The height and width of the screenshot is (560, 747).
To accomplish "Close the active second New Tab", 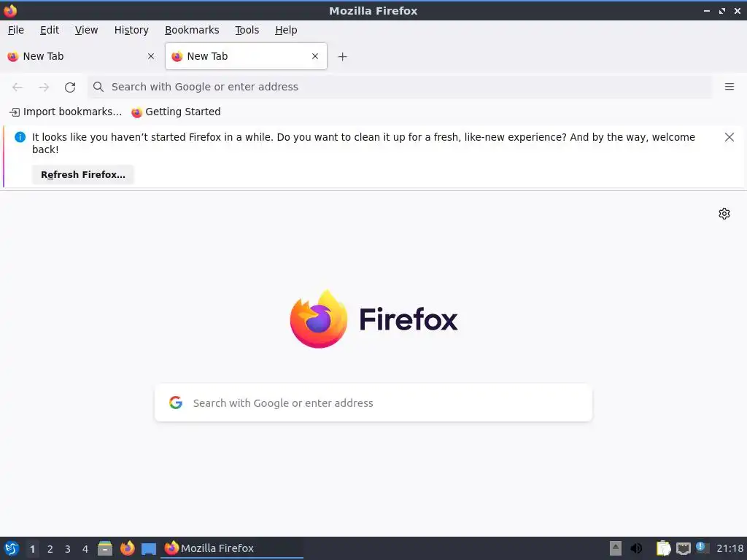I will (315, 56).
